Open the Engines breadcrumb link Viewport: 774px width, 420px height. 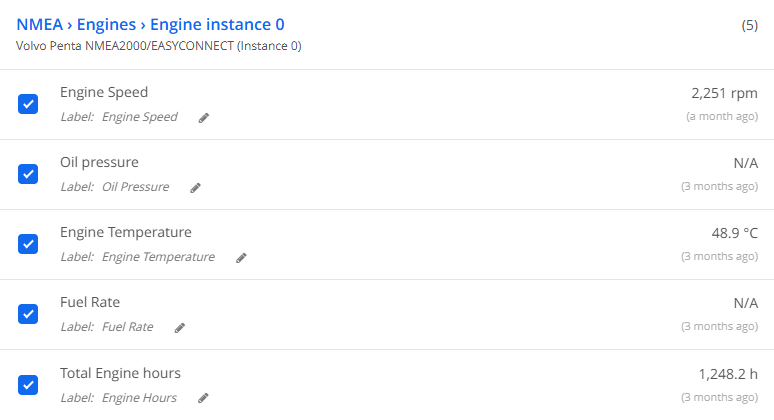(106, 25)
